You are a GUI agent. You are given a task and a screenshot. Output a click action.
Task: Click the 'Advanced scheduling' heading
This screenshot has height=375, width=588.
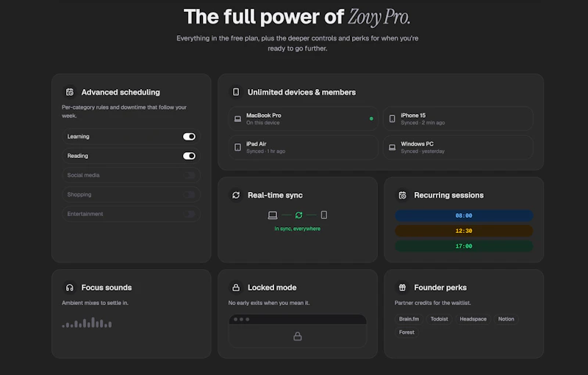tap(121, 92)
